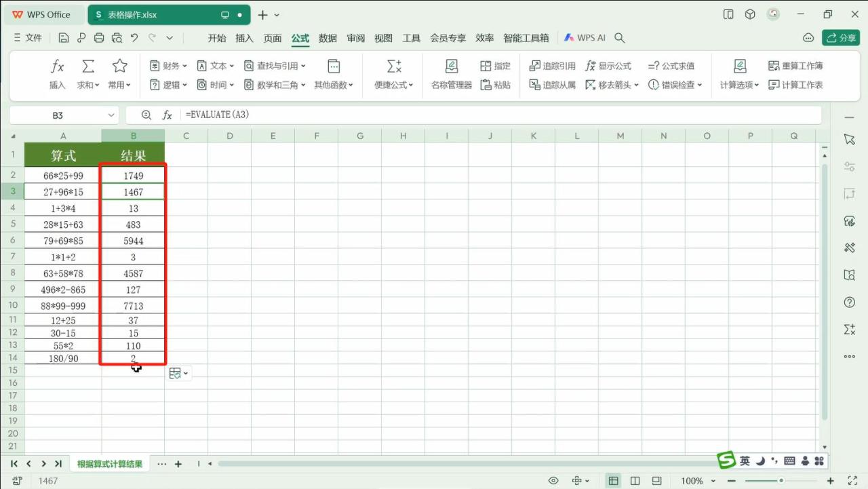Viewport: 868px width, 489px height.
Task: Expand the Date and Time functions dropdown
Action: click(216, 85)
